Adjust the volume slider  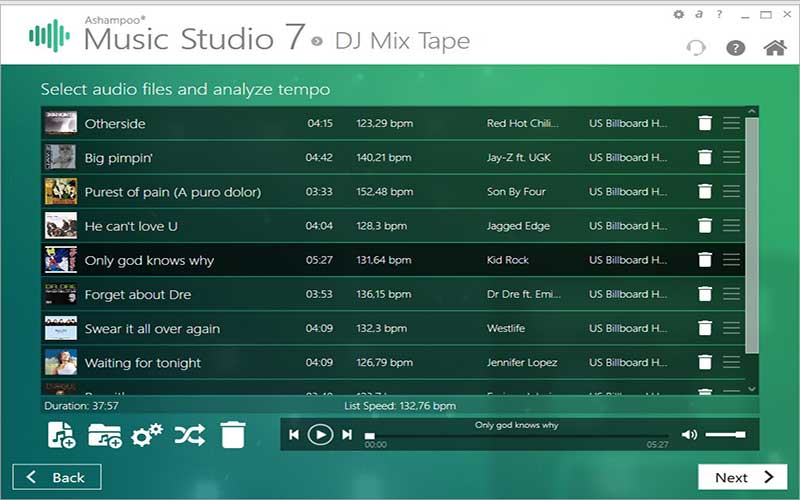(725, 434)
